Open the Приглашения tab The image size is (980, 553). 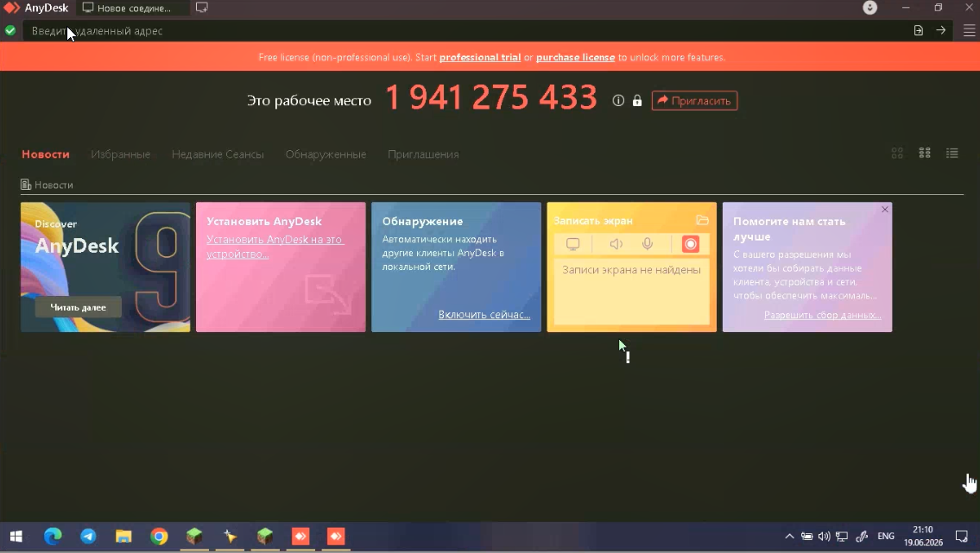tap(423, 154)
